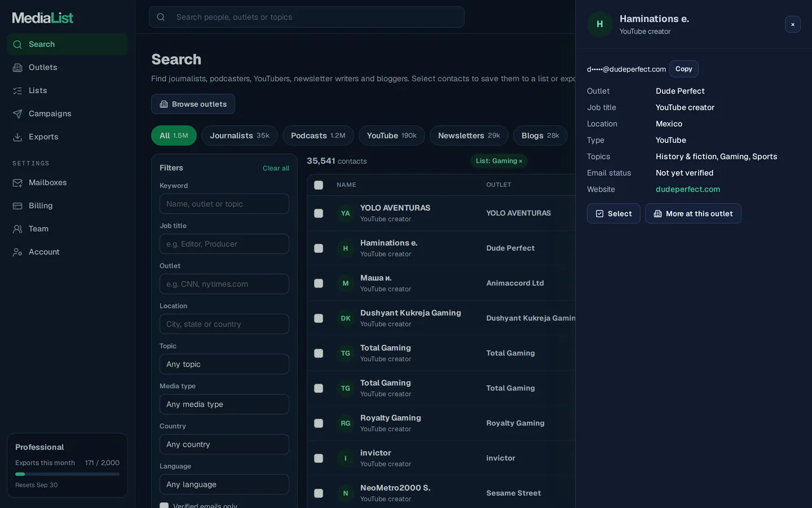Close the Haminations e. detail panel
Image resolution: width=812 pixels, height=508 pixels.
[x=792, y=24]
